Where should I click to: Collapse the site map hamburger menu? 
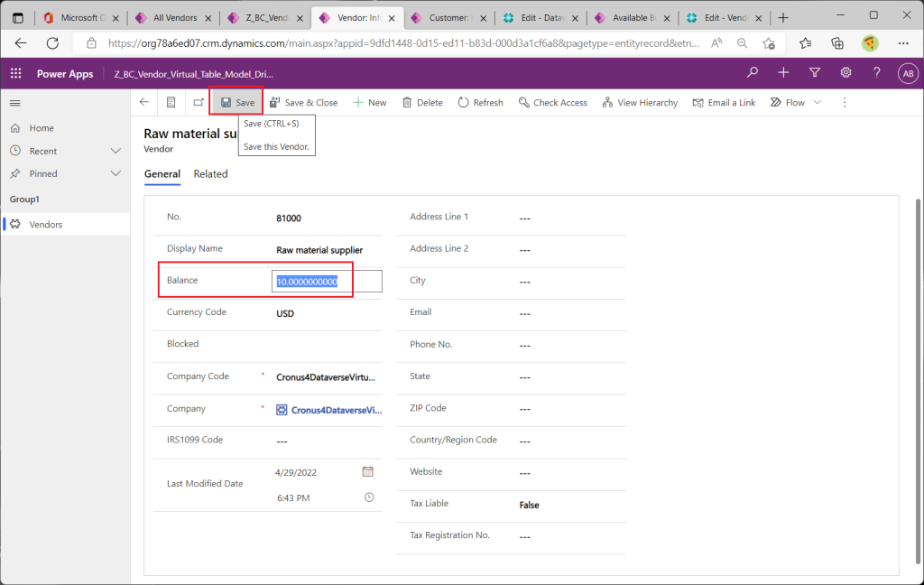15,103
